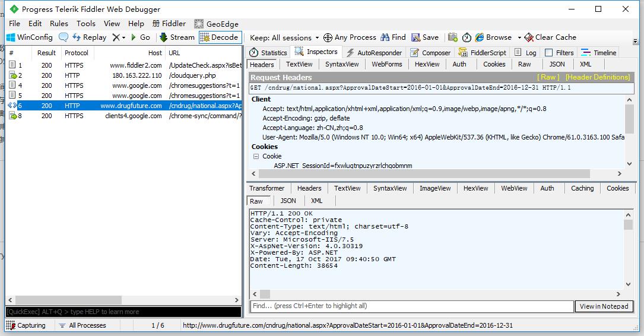The width and height of the screenshot is (644, 336).
Task: Click the Header Definitions link
Action: point(597,77)
